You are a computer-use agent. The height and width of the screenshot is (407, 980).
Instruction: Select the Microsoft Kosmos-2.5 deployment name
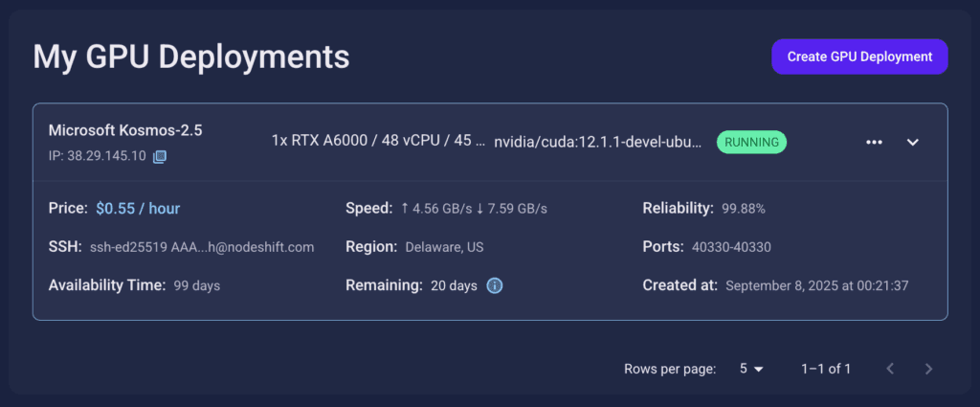(125, 130)
